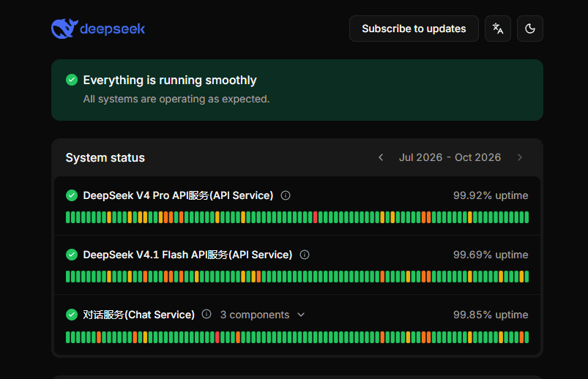Click green check beside V4.1 Flash API

[x=72, y=255]
